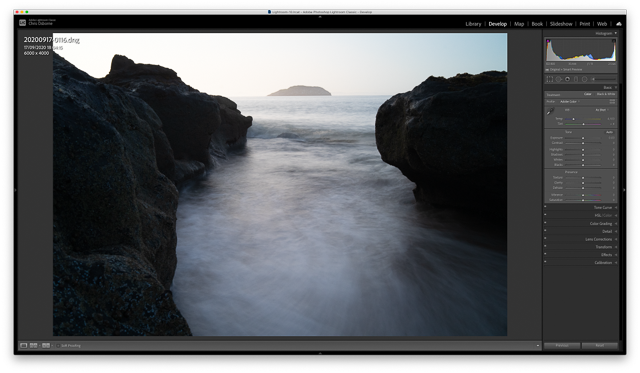Select the Graduated Filter tool
Image resolution: width=640 pixels, height=373 pixels.
point(576,79)
